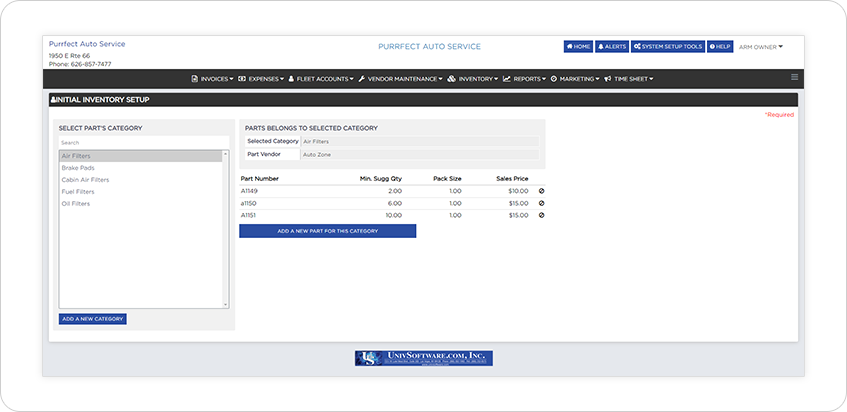The image size is (847, 412).
Task: Click the disable icon for part A1151
Action: click(x=541, y=215)
